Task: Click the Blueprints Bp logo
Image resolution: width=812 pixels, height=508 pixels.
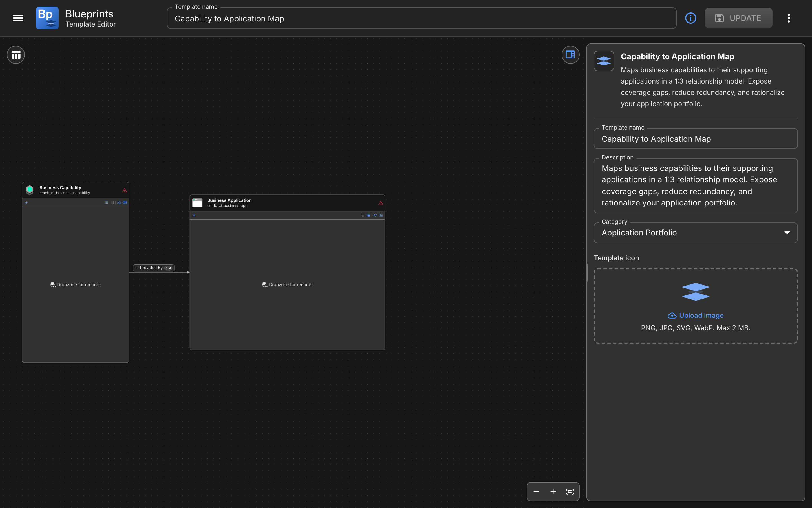Action: coord(47,18)
